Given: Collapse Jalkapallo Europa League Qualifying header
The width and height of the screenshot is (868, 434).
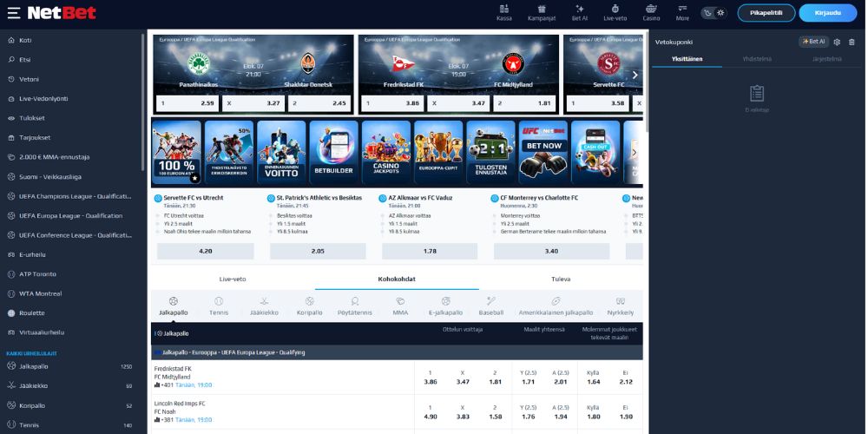Looking at the screenshot, I should tap(397, 352).
